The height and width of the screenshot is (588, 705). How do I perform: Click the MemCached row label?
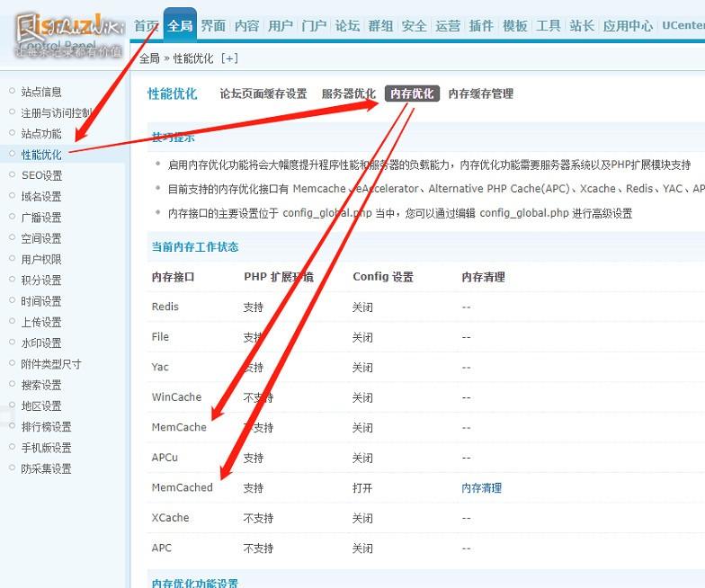point(182,487)
